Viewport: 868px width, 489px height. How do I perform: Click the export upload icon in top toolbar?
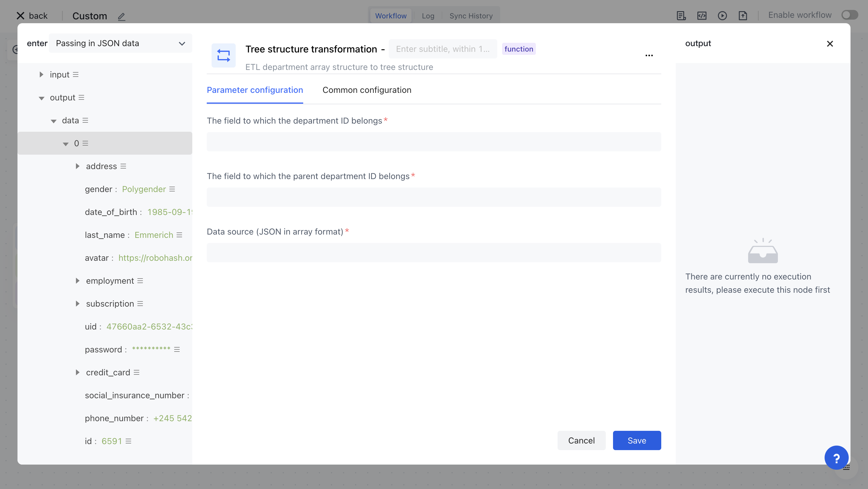pos(743,15)
